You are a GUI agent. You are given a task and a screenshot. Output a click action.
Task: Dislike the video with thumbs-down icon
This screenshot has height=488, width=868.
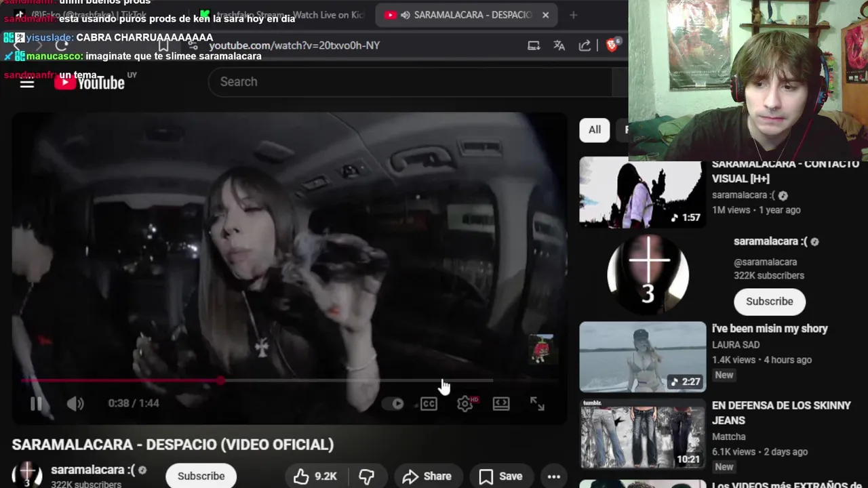pyautogui.click(x=367, y=476)
